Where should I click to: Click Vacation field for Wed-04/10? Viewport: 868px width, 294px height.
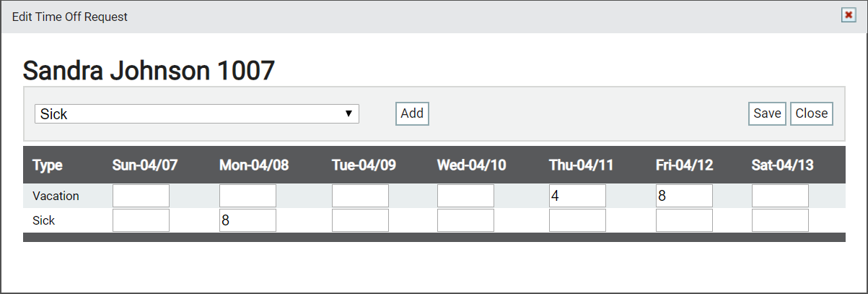coord(465,196)
